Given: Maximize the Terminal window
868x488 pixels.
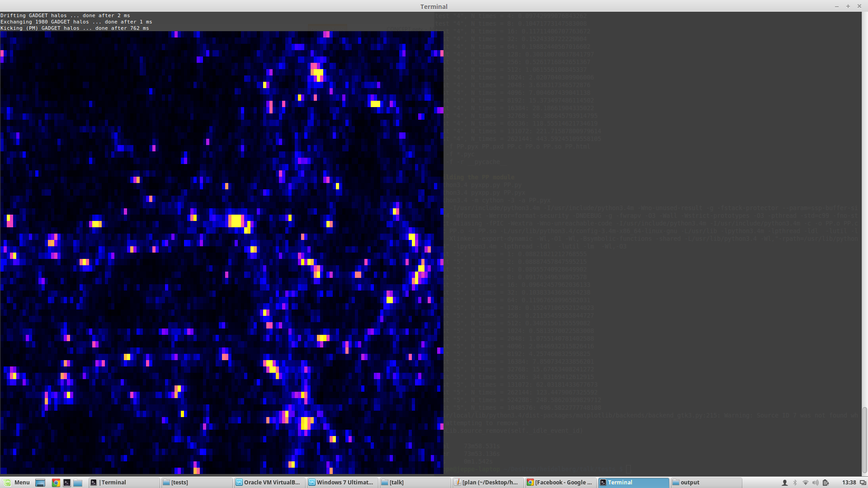Looking at the screenshot, I should (848, 6).
